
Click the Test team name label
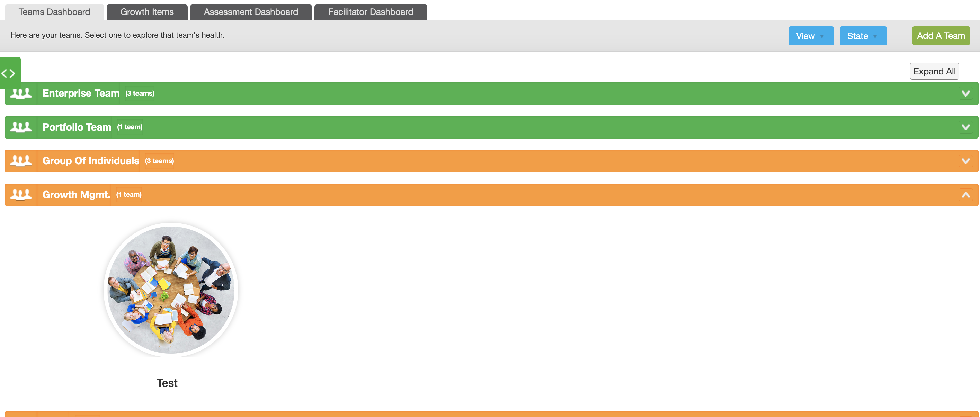point(167,383)
